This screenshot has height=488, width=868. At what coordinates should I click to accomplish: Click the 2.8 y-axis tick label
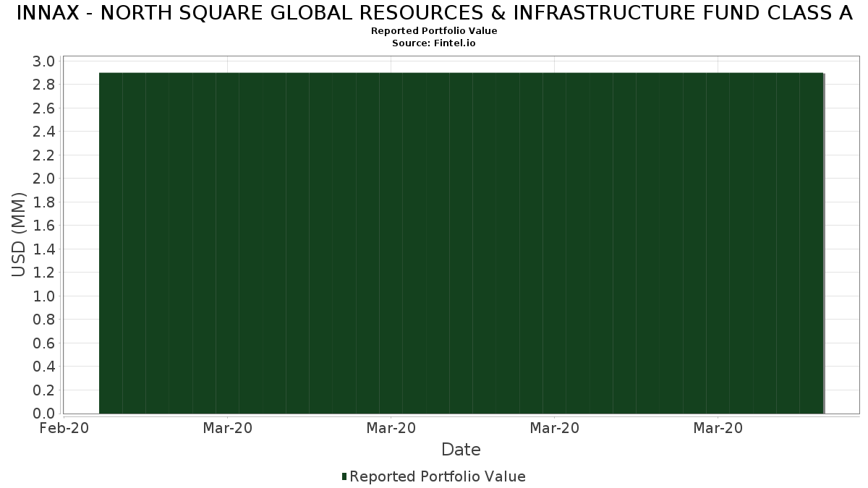44,85
